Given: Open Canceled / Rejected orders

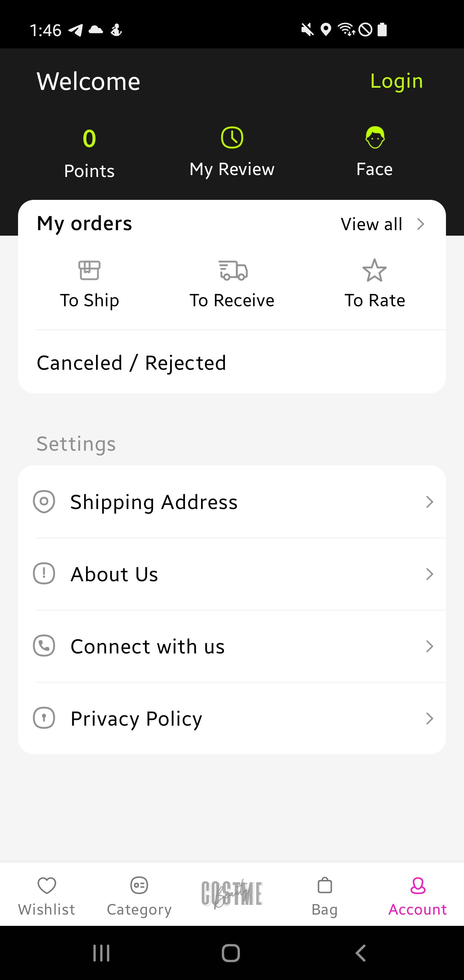Looking at the screenshot, I should 131,363.
